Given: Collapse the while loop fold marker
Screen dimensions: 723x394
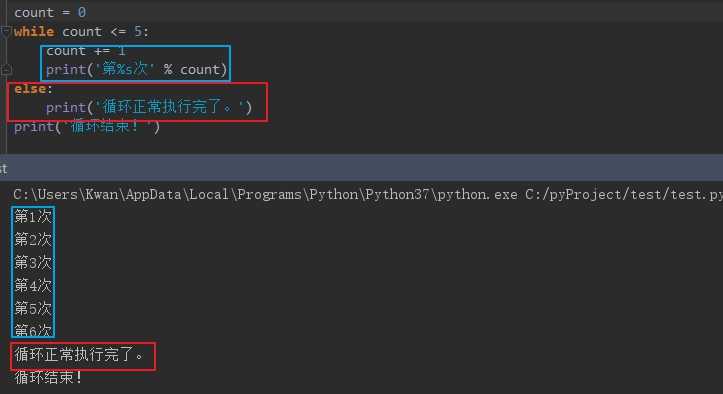Looking at the screenshot, I should 6,32.
